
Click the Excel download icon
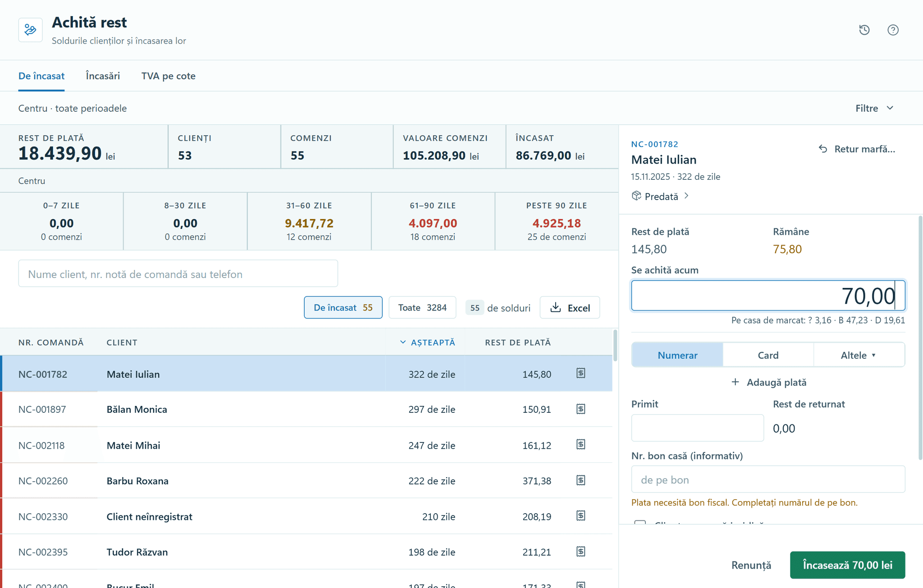coord(556,307)
